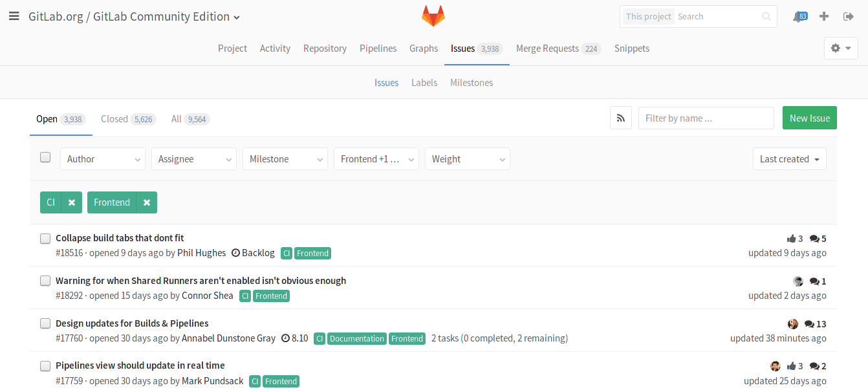
Task: Toggle the select all issues checkbox
Action: point(45,157)
